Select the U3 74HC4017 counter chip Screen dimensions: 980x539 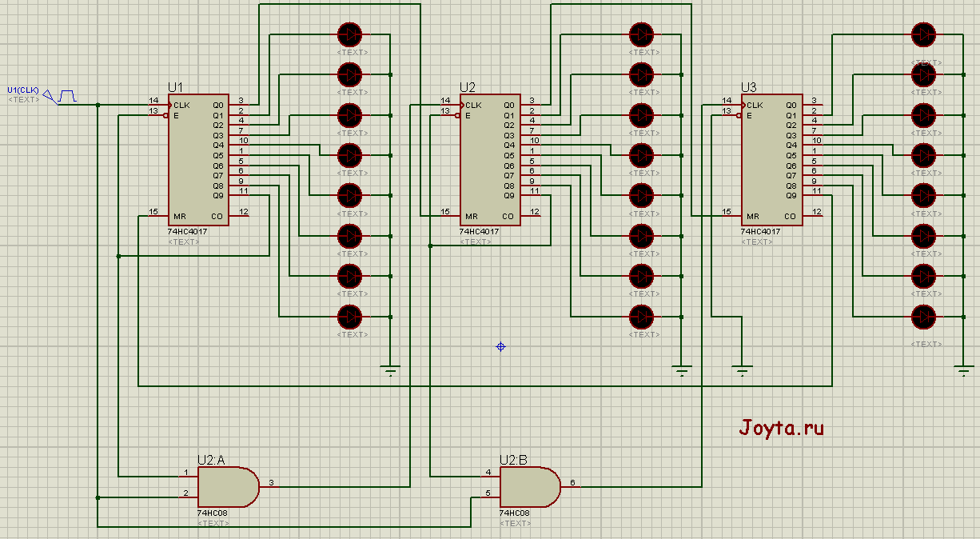(771, 160)
